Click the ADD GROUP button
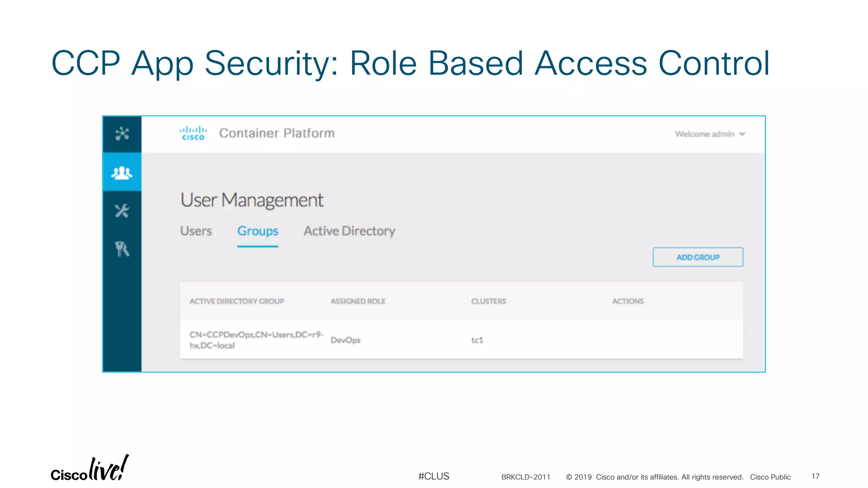Screen dimensions: 868x488 pyautogui.click(x=698, y=257)
